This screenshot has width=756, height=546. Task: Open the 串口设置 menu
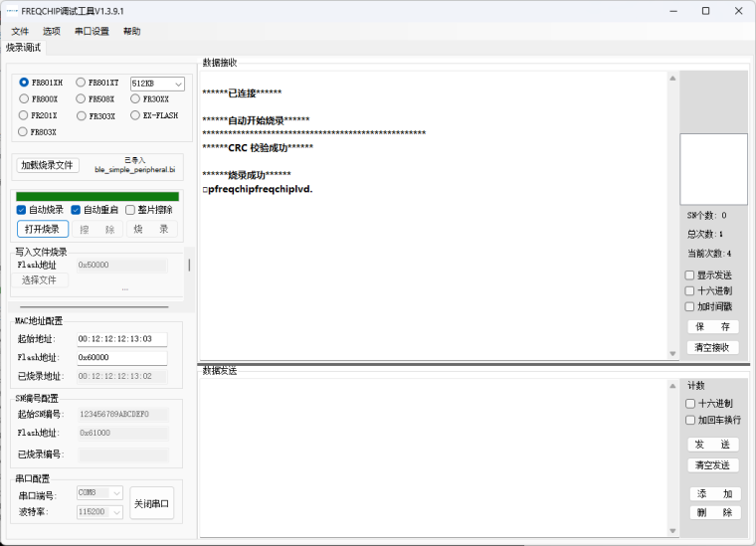92,31
